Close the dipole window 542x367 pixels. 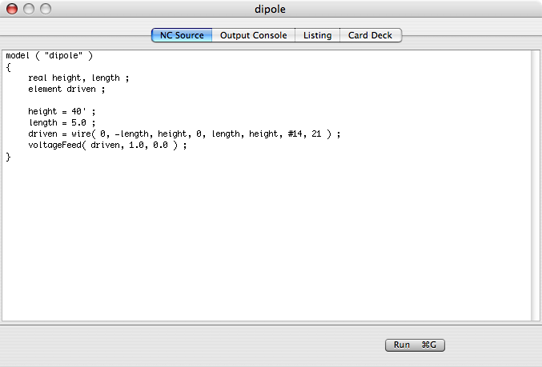[x=12, y=9]
